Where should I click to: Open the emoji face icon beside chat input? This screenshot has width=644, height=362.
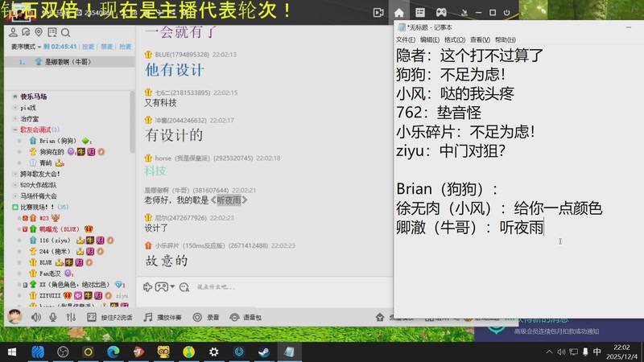click(184, 287)
